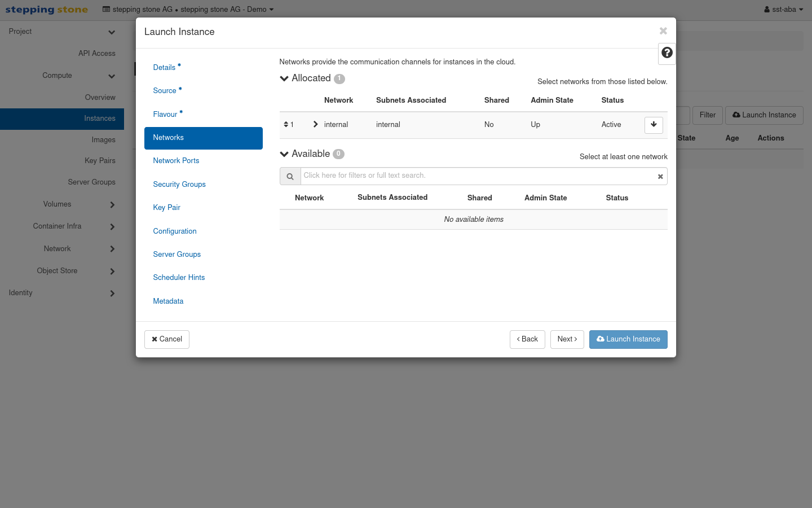Go Back to the previous step
The image size is (812, 508).
[x=527, y=339]
